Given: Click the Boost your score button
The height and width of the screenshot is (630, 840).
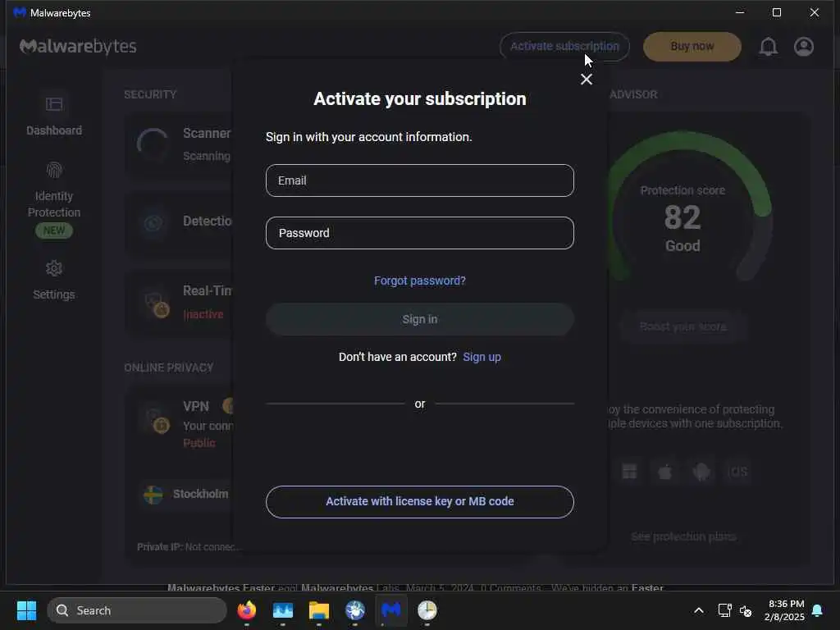Looking at the screenshot, I should point(683,326).
